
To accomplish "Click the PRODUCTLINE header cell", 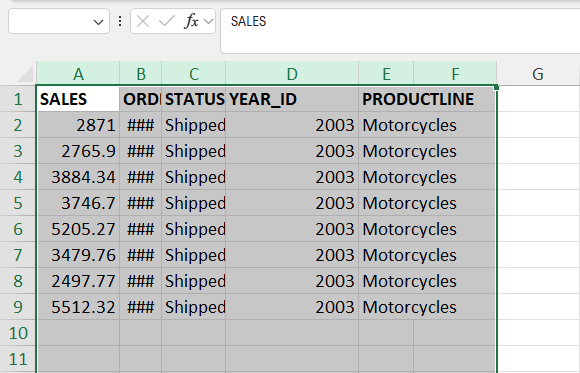I will tap(427, 99).
